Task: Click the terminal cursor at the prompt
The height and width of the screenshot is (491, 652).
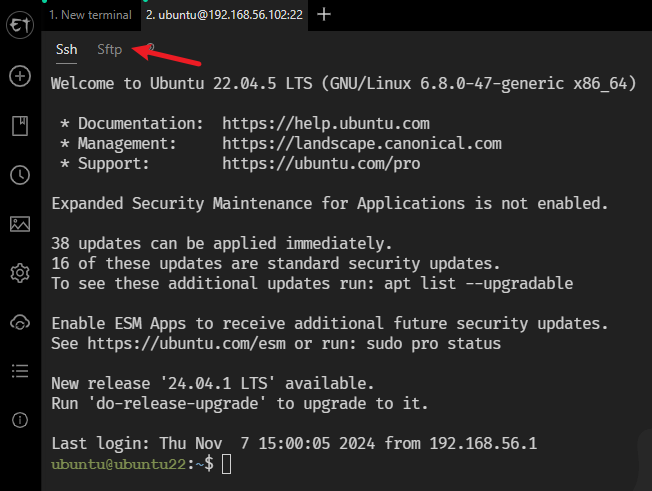Action: pos(227,464)
